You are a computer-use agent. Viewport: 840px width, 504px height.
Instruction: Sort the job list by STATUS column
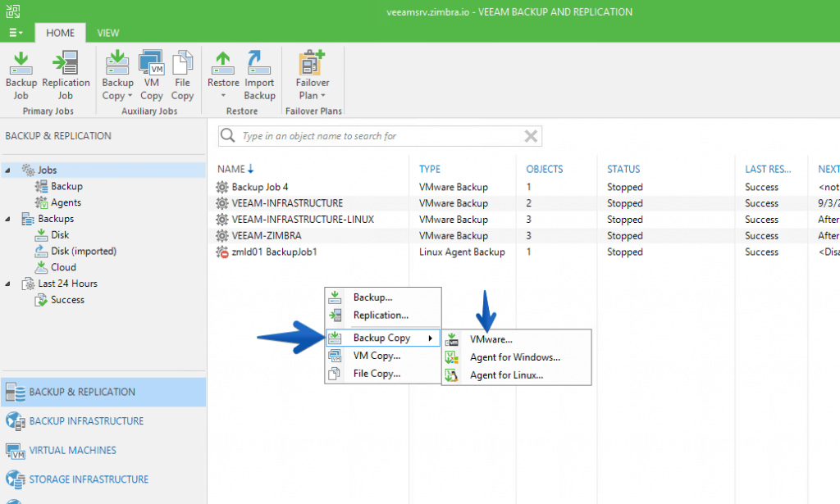(x=623, y=169)
